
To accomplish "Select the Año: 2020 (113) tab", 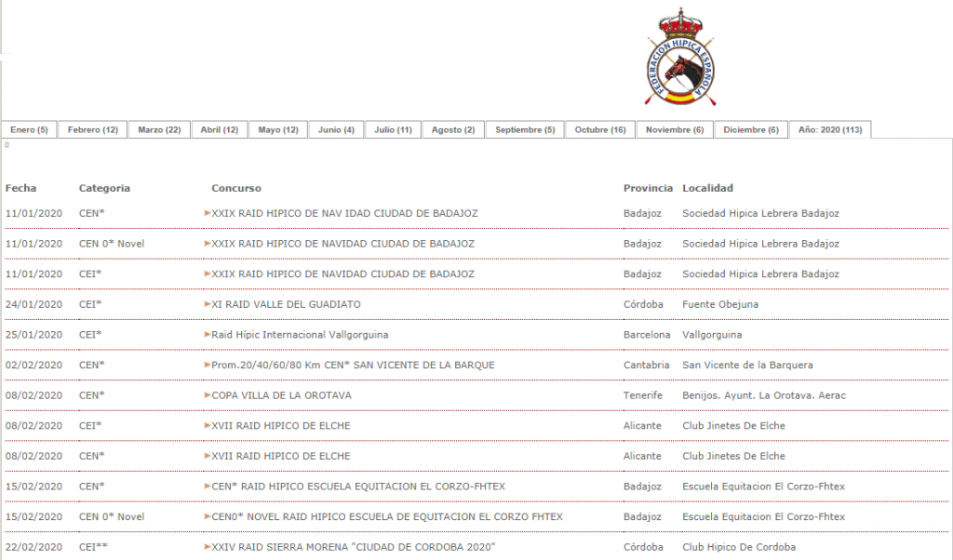I will tap(830, 130).
